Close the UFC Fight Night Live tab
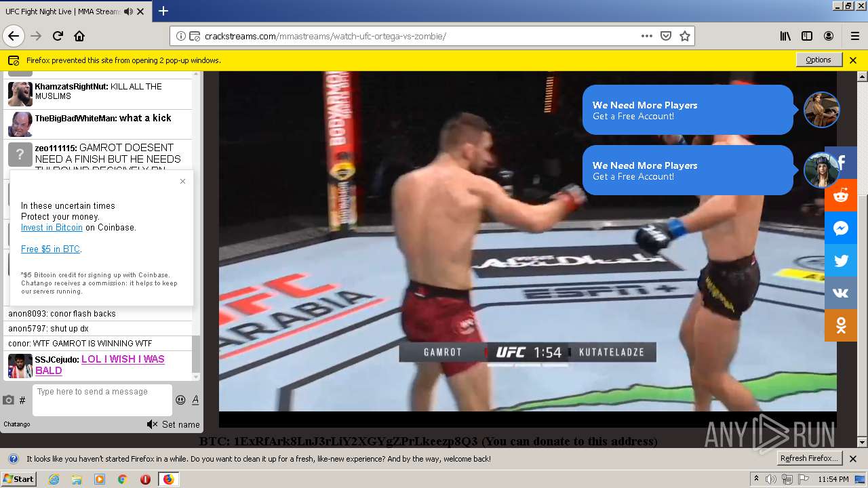This screenshot has height=488, width=868. (x=140, y=12)
